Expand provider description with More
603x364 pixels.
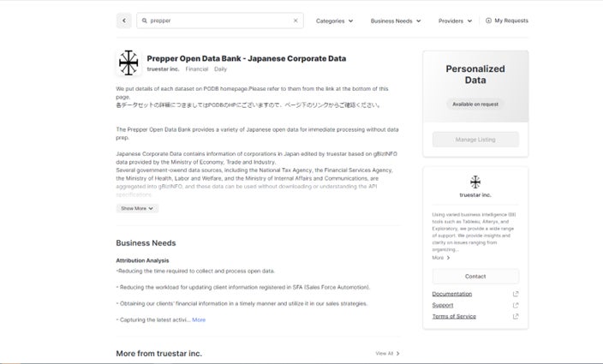point(441,258)
